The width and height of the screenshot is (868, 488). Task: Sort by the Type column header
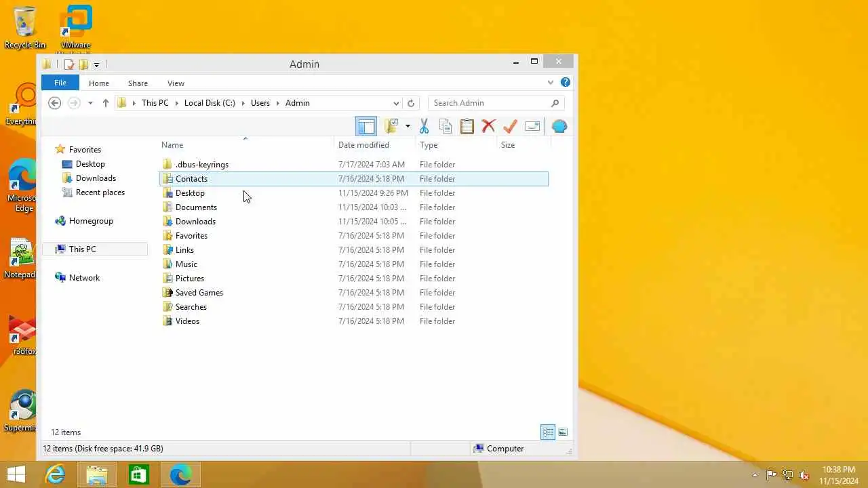point(429,145)
